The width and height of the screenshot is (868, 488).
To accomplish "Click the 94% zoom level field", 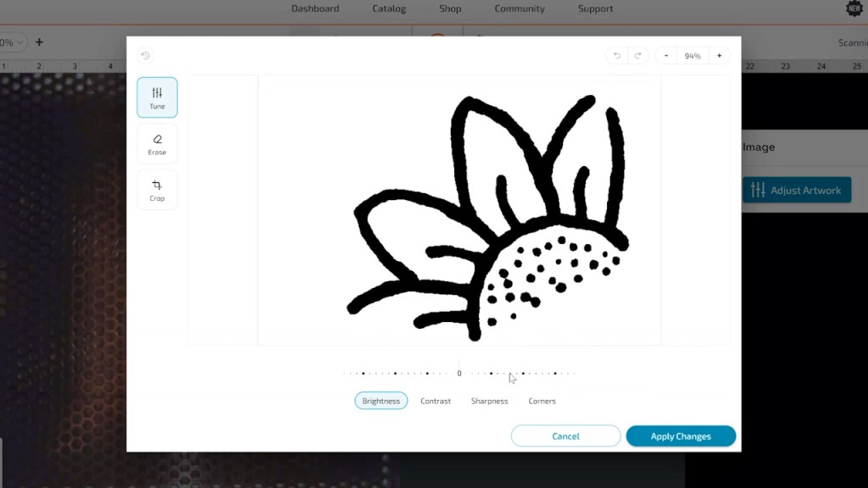I will tap(693, 56).
